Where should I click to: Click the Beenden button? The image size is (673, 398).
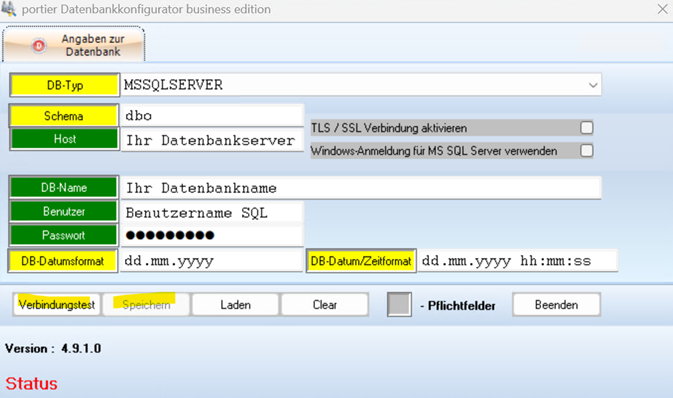pos(556,305)
